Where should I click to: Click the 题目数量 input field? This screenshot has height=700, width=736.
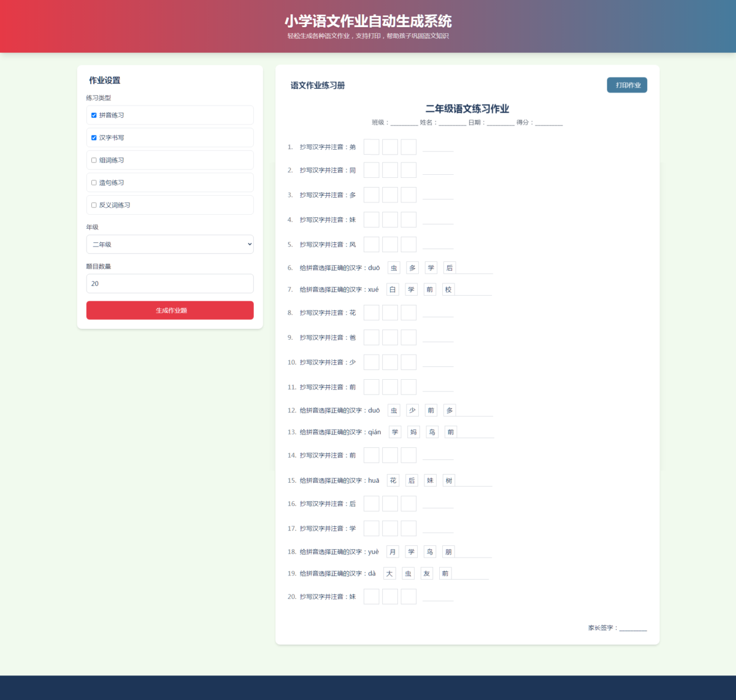pyautogui.click(x=170, y=283)
